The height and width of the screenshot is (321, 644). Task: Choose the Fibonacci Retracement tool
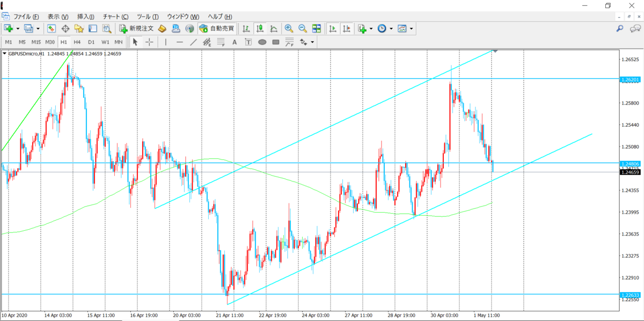(x=221, y=42)
